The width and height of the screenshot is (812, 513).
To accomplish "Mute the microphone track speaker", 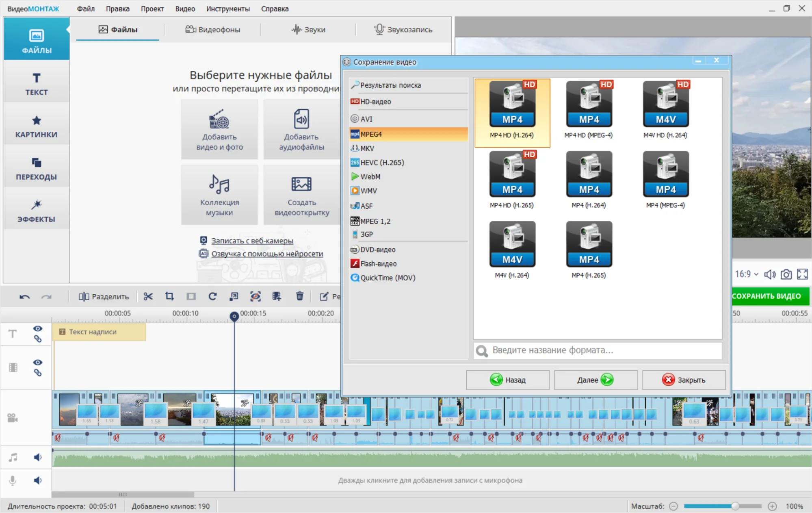I will (x=38, y=480).
